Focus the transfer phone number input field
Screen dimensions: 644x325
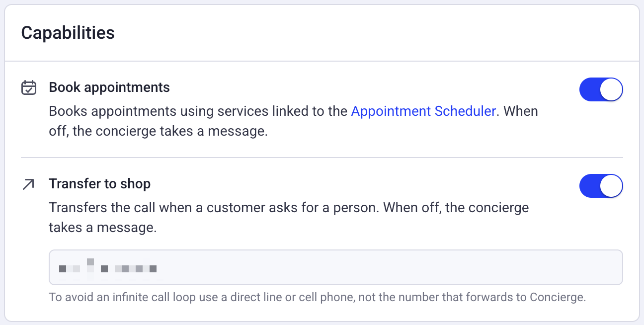335,267
